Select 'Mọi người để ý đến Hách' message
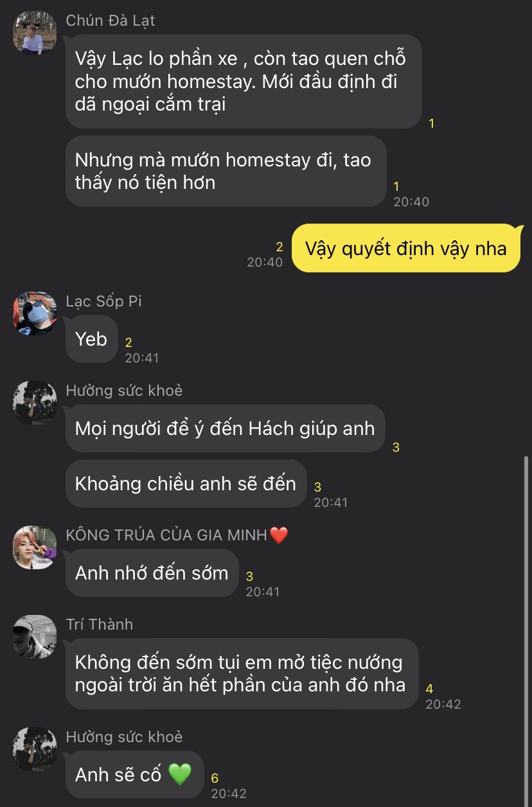 [226, 429]
